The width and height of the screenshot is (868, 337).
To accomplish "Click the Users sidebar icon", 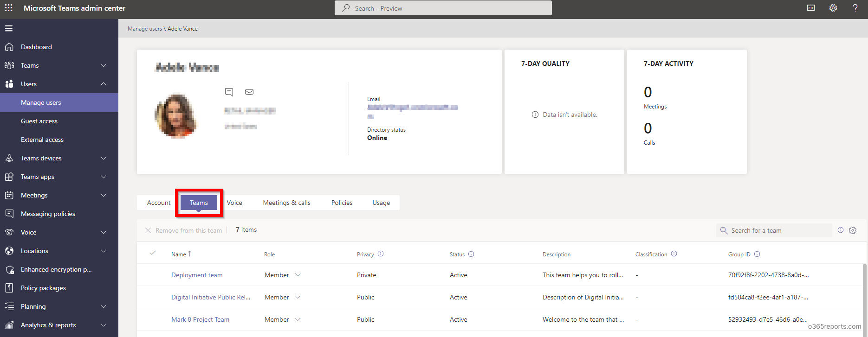I will [9, 84].
